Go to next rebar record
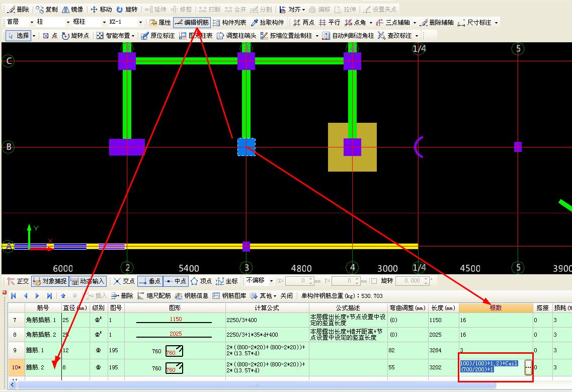The height and width of the screenshot is (392, 572). point(37,296)
